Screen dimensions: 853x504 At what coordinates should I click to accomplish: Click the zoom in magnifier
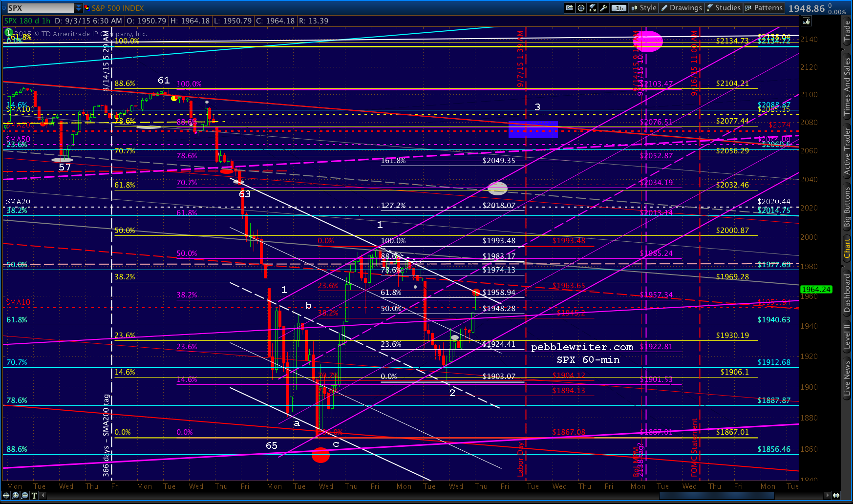(x=16, y=495)
